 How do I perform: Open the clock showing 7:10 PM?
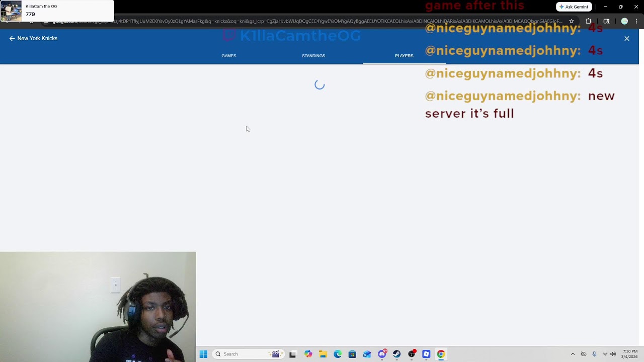630,354
